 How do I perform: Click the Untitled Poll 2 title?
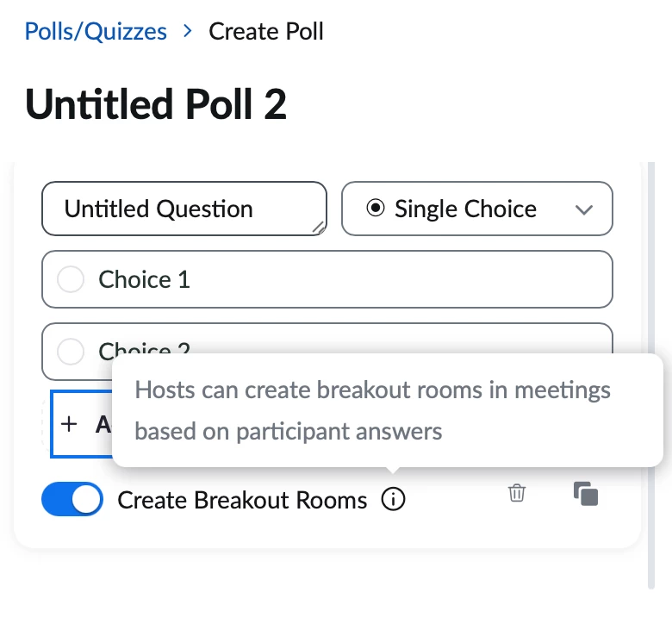coord(156,104)
